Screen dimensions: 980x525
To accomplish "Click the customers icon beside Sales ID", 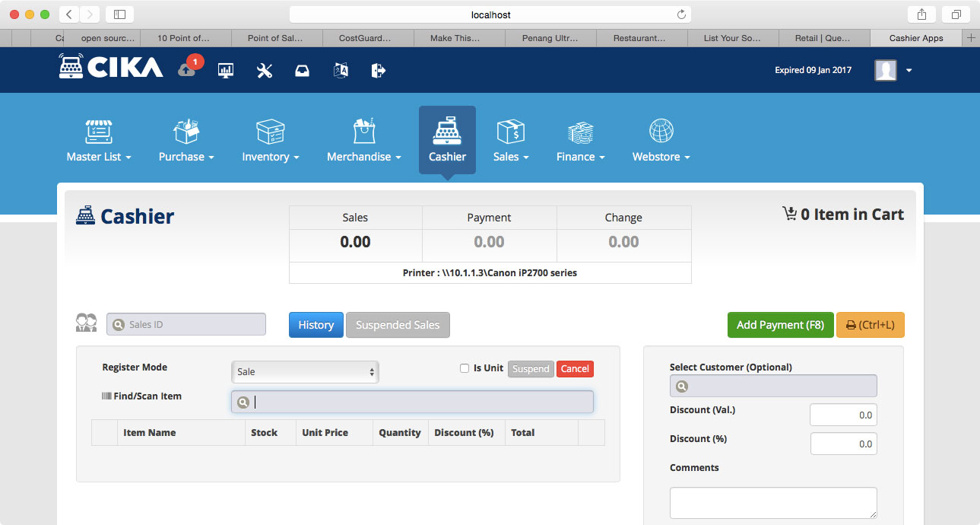I will point(86,323).
